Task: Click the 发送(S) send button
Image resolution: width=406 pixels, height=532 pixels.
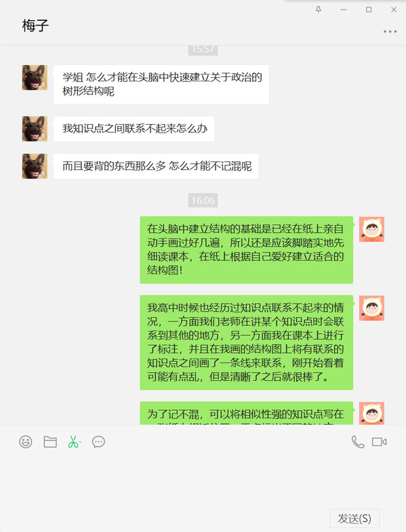Action: [354, 518]
